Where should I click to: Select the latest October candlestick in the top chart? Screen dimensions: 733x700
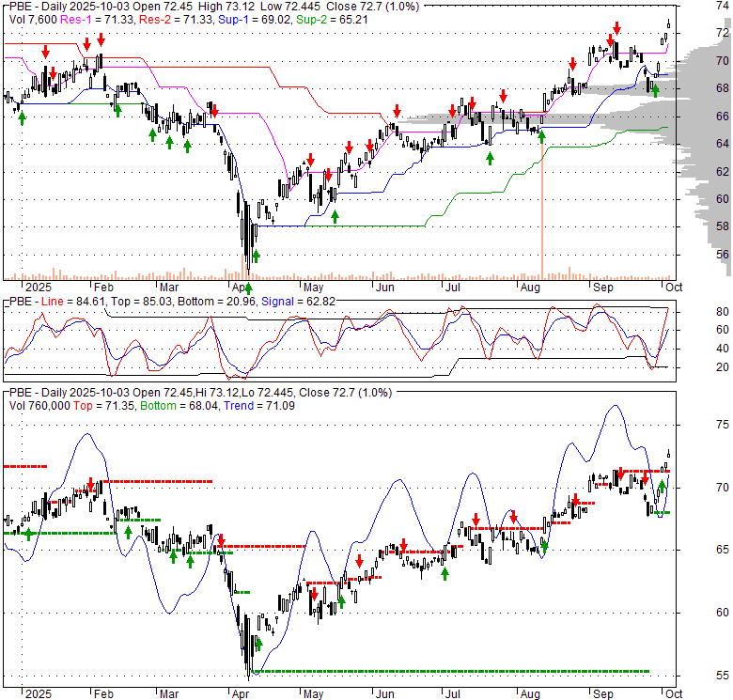pos(669,24)
